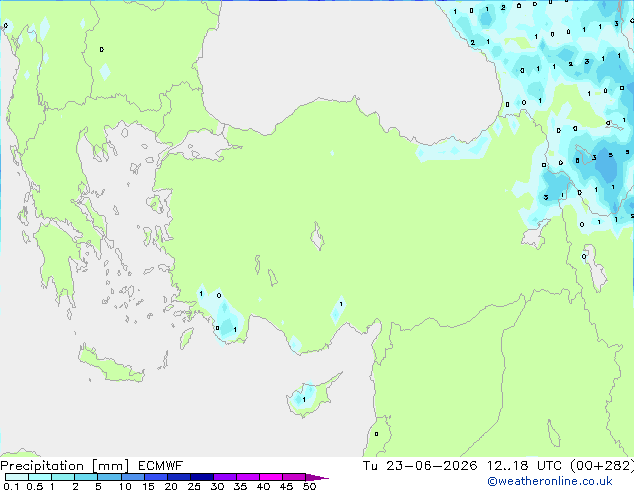Click the ECMWF model label
The height and width of the screenshot is (490, 634).
[x=160, y=466]
